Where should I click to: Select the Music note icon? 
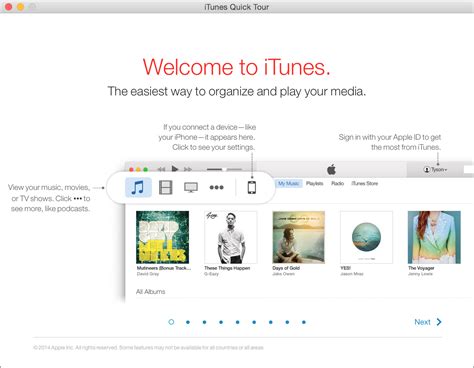pyautogui.click(x=138, y=187)
